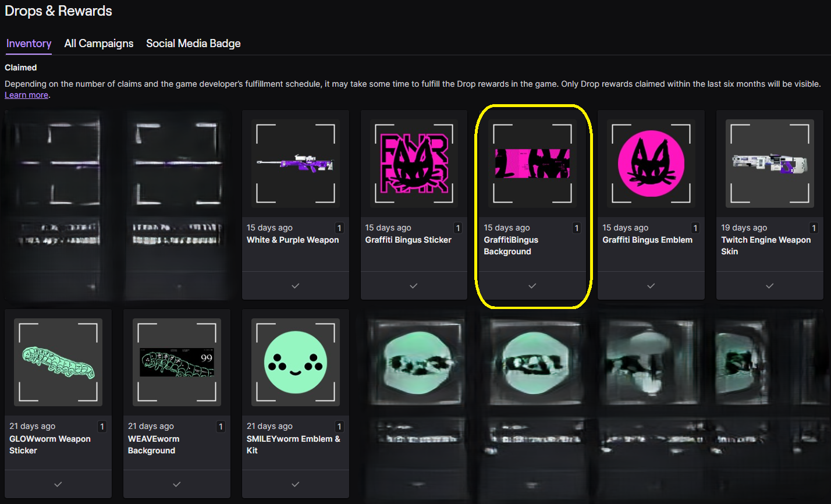Click the White & Purple Weapon image
831x504 pixels.
(x=295, y=164)
